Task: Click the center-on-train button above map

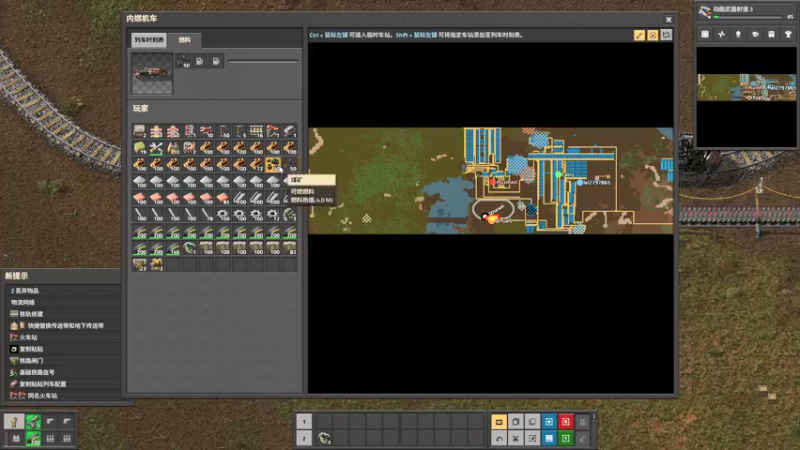Action: 653,35
